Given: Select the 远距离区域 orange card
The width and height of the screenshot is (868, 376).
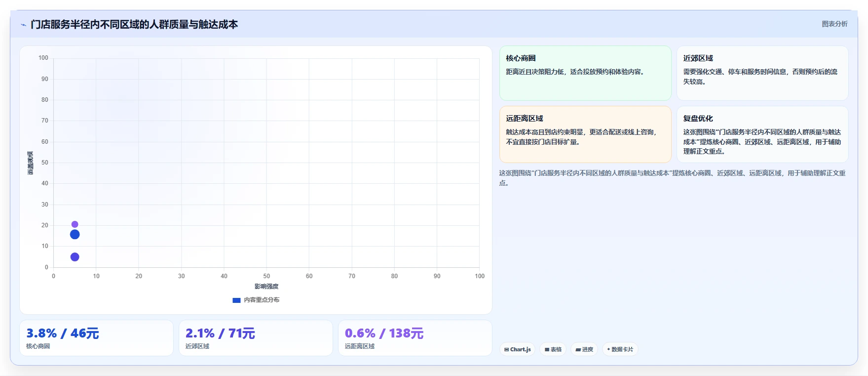Looking at the screenshot, I should click(585, 134).
